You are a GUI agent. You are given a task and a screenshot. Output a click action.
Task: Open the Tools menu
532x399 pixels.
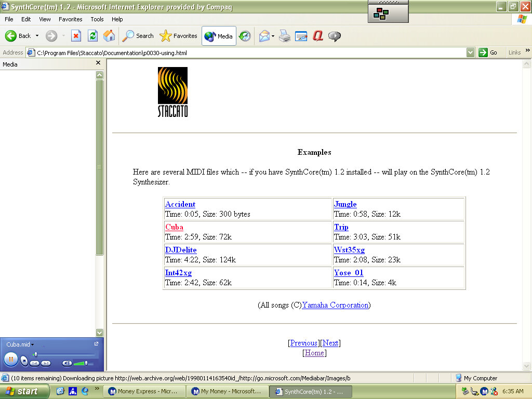(97, 19)
